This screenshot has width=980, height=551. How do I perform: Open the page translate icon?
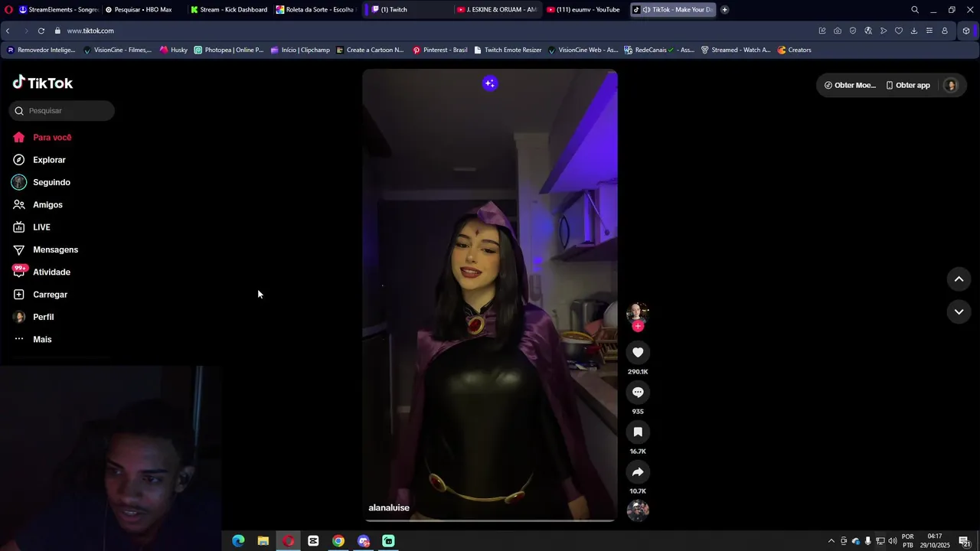pos(868,31)
